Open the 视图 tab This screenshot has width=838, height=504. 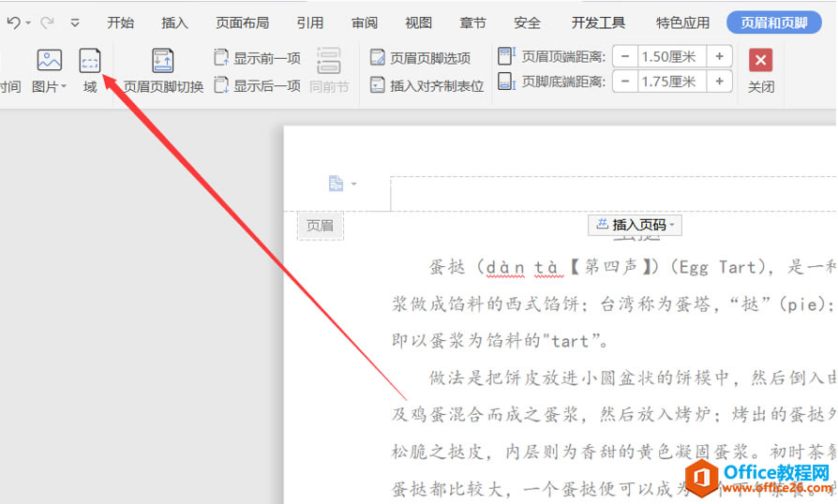tap(418, 23)
